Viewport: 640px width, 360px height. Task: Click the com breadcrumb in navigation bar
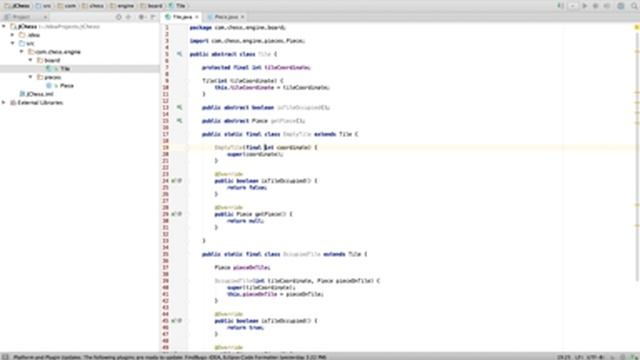pos(67,6)
